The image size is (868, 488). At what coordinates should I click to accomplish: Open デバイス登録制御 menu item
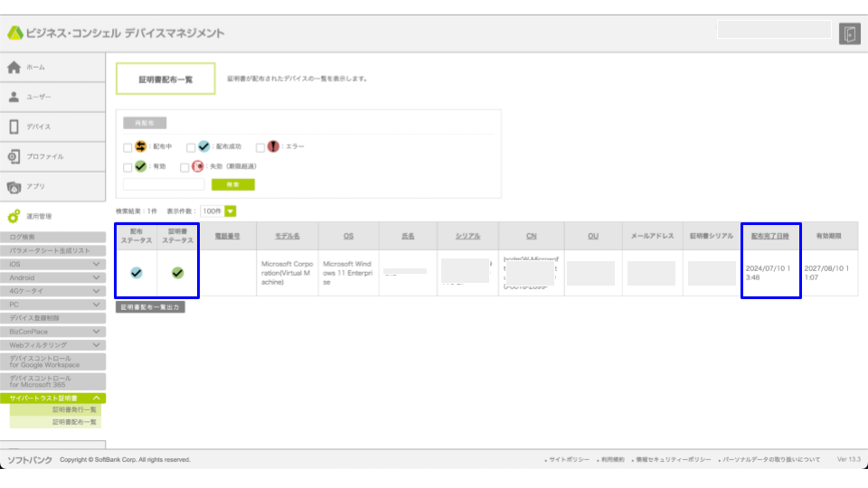[52, 318]
